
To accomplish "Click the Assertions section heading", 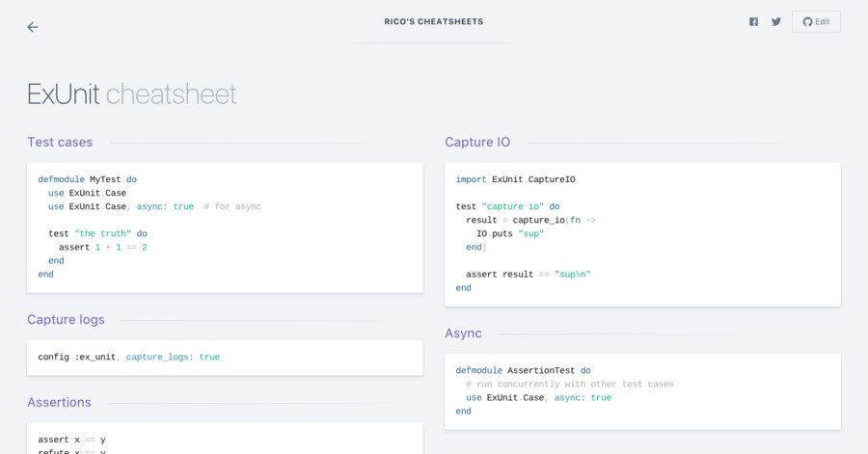I will (x=59, y=402).
